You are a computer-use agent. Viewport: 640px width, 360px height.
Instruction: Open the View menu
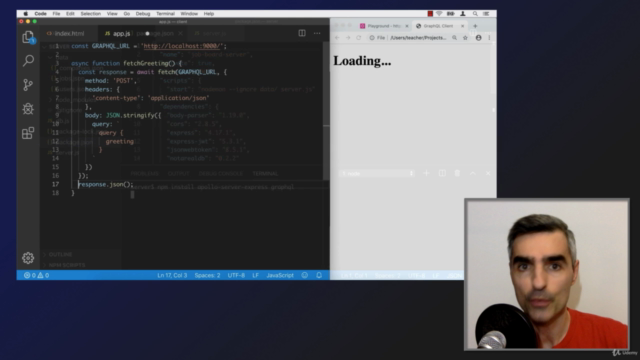point(112,13)
